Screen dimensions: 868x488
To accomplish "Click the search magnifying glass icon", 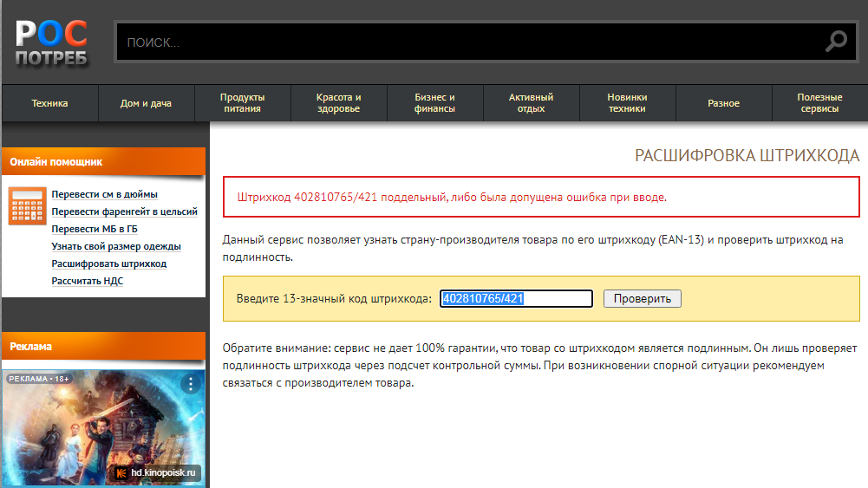I will [x=836, y=41].
